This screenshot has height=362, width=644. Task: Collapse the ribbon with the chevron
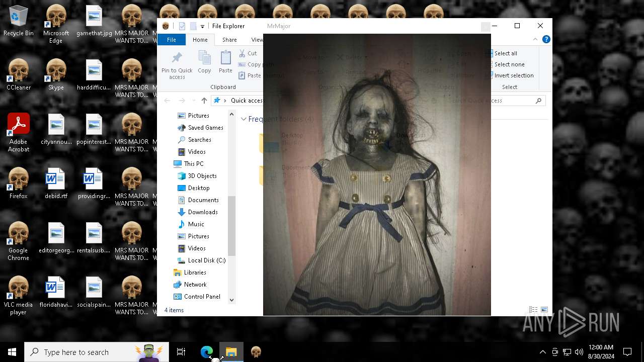(535, 39)
